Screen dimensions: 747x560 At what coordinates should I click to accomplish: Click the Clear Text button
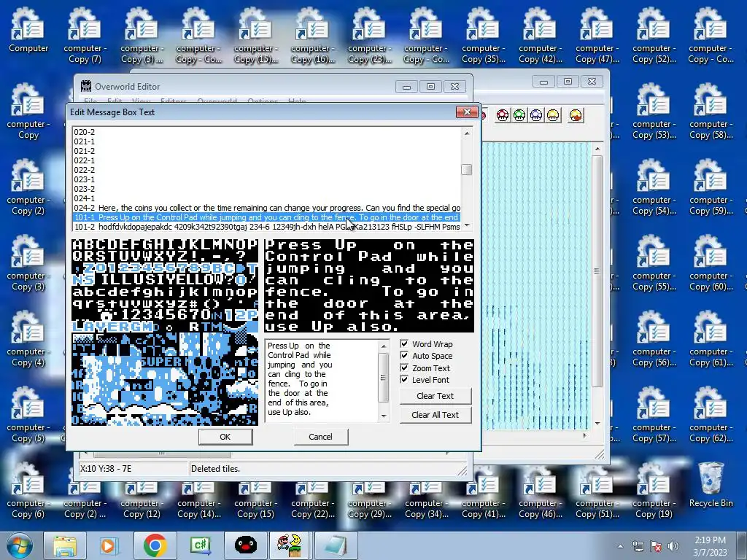coord(436,396)
